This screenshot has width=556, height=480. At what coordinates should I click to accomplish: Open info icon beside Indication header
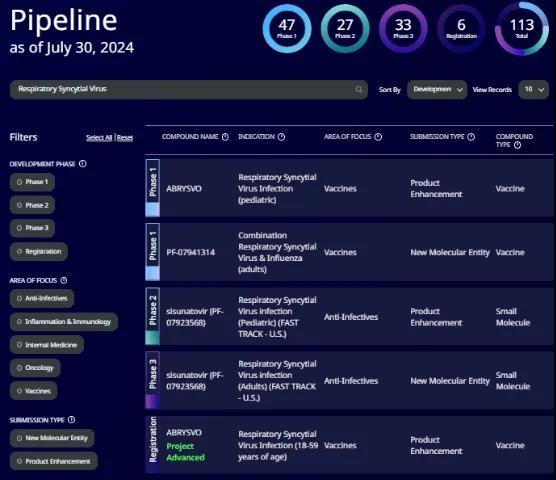[281, 137]
